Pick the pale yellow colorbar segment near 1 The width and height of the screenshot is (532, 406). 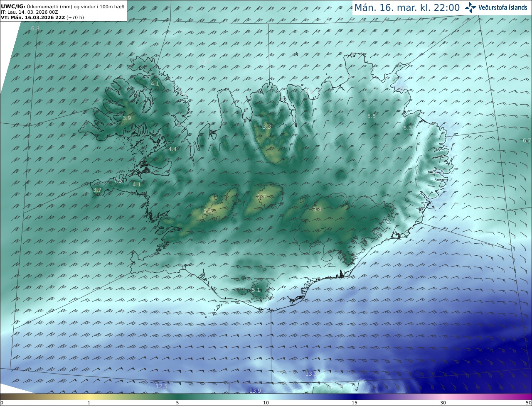89,397
